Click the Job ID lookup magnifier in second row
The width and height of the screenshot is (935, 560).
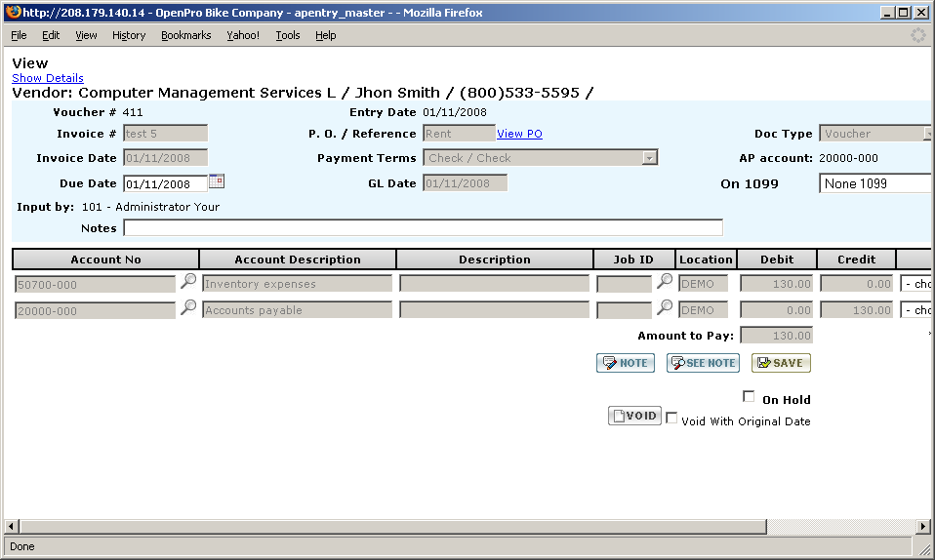(x=665, y=308)
